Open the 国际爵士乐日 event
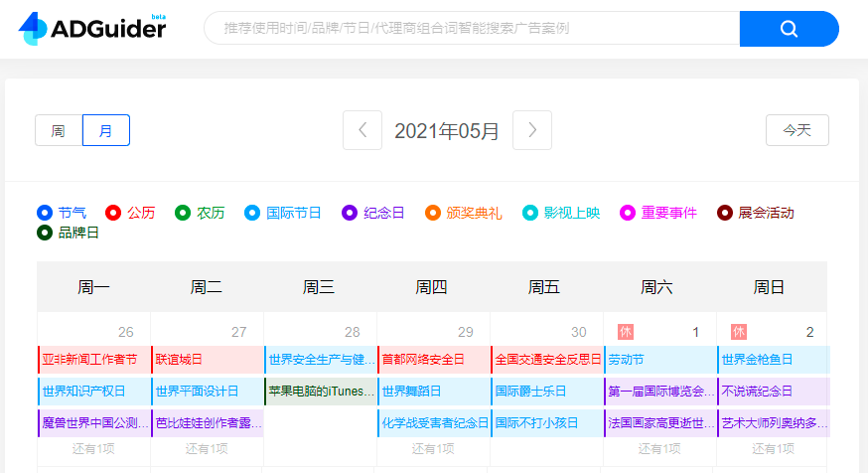The width and height of the screenshot is (868, 473). 547,392
